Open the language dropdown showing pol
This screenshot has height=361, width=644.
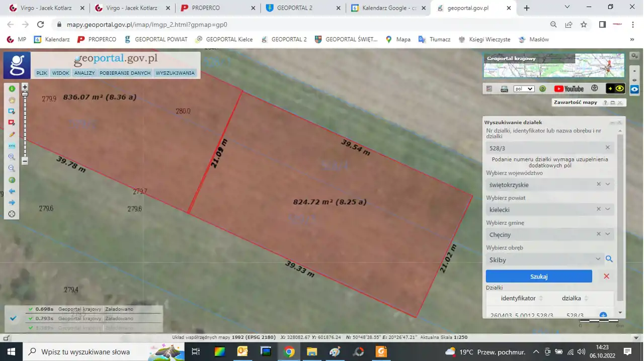(x=524, y=89)
